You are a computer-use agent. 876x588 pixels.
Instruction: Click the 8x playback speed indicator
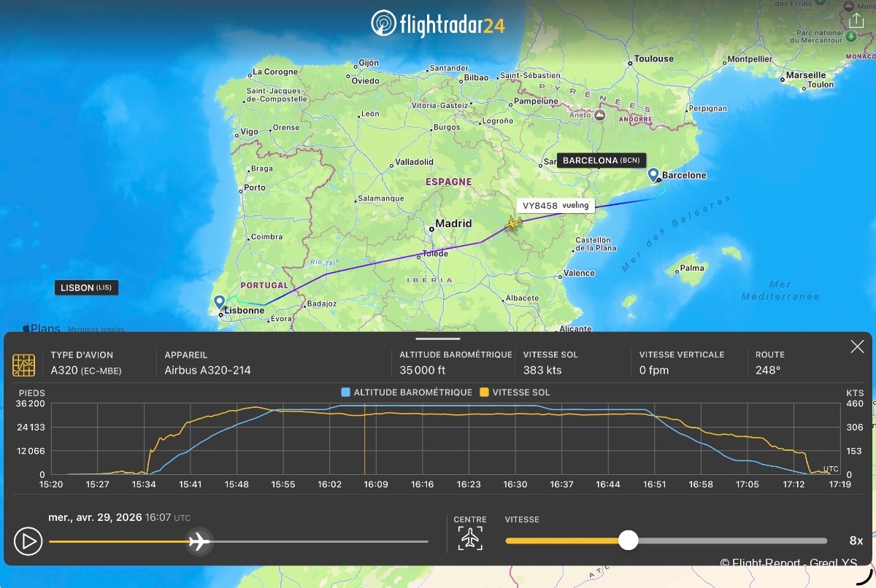[x=856, y=541]
